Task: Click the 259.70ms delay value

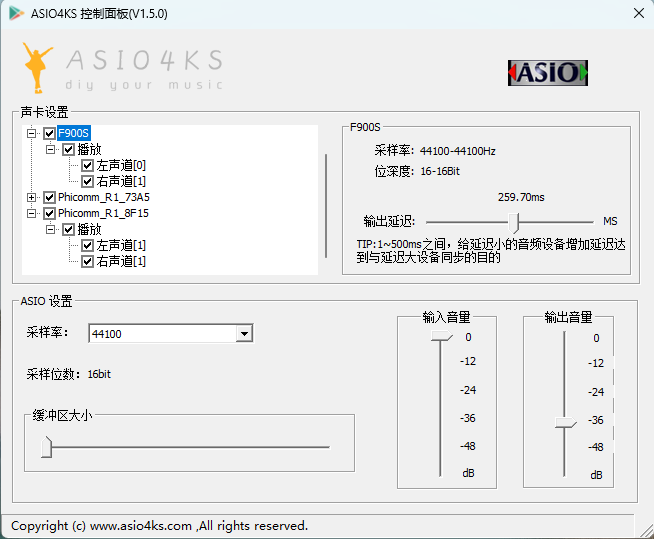Action: [x=521, y=197]
